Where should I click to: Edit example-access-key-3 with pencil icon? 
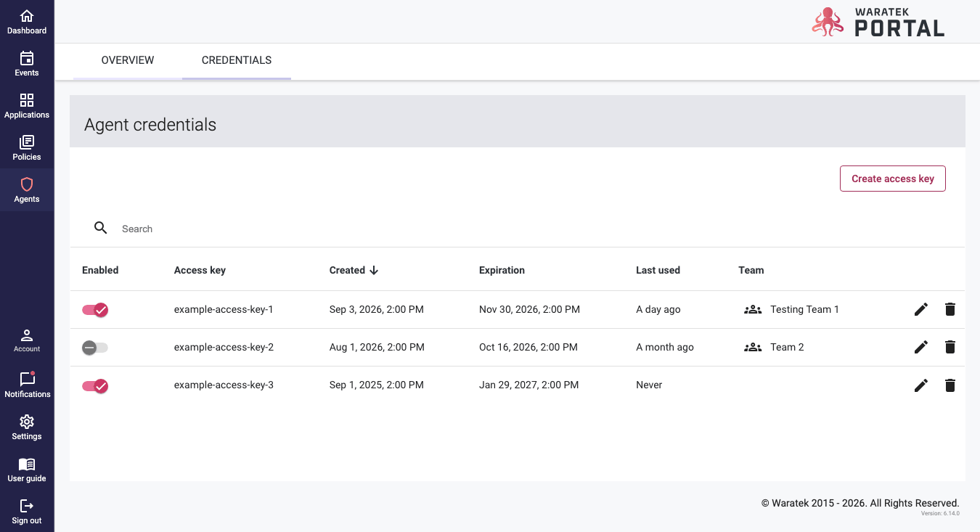click(x=921, y=385)
